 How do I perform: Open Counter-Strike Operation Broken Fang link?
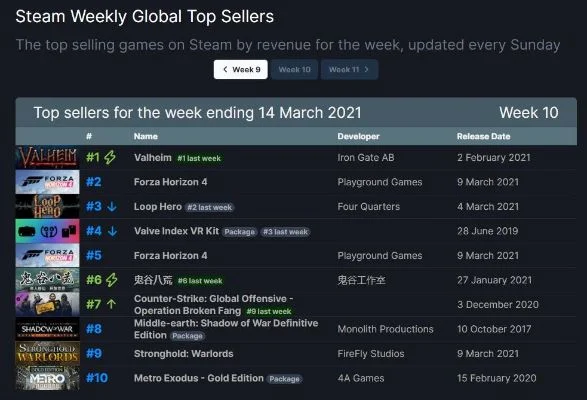click(x=213, y=304)
